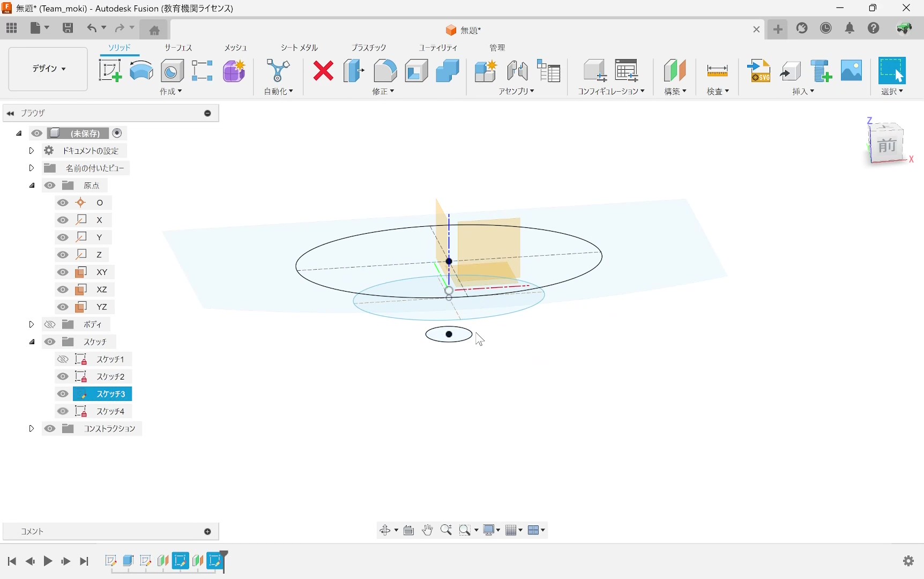This screenshot has height=579, width=924.
Task: Expand the ドキュメントの設定 node
Action: [31, 151]
